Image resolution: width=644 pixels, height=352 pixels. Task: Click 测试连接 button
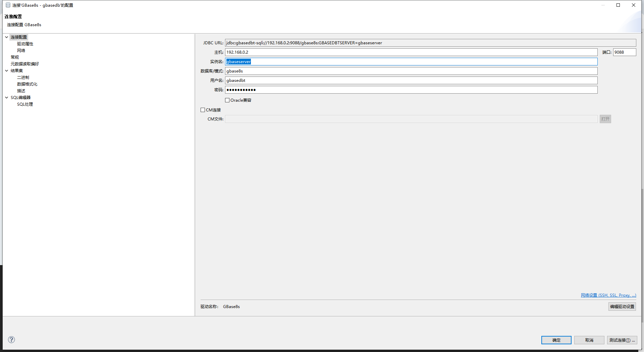point(622,340)
